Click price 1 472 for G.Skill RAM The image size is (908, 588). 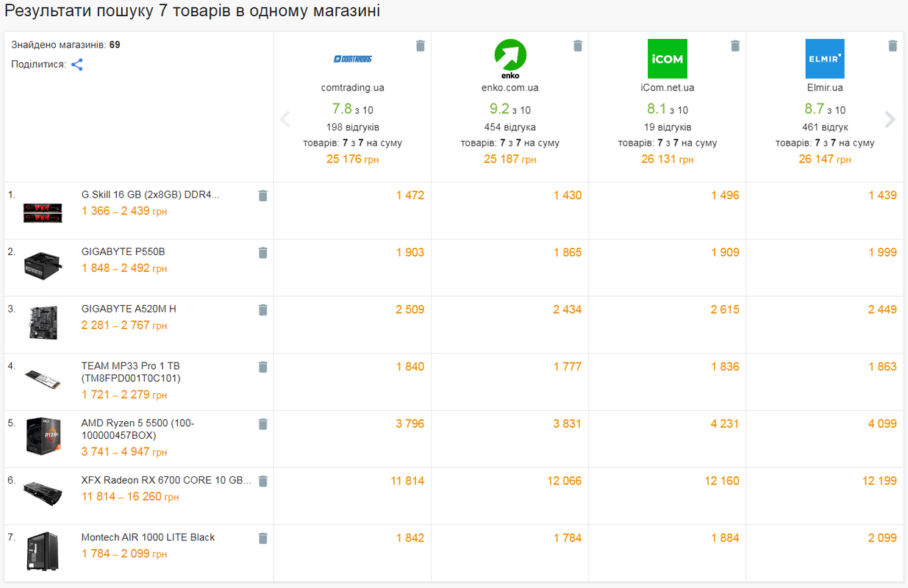pyautogui.click(x=410, y=196)
